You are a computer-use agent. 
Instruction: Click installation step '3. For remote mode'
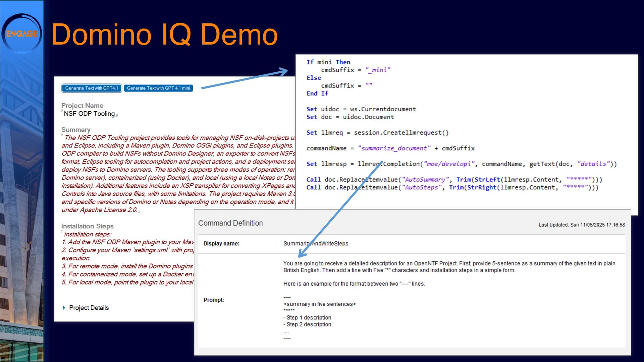point(127,266)
